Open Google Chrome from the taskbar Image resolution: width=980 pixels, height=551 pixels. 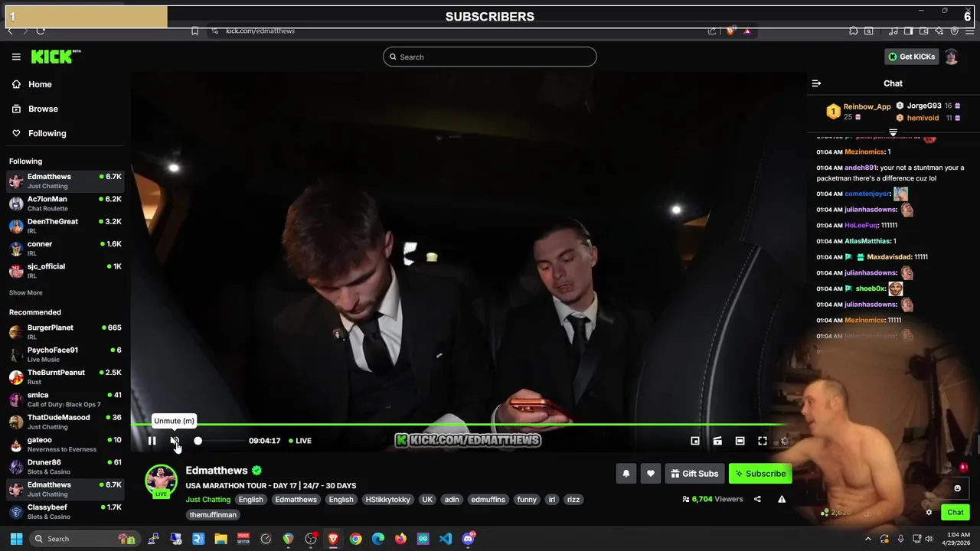coord(355,539)
